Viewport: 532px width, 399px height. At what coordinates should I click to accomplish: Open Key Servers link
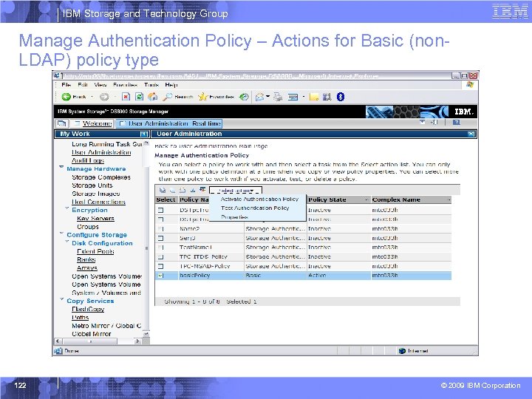pos(95,219)
